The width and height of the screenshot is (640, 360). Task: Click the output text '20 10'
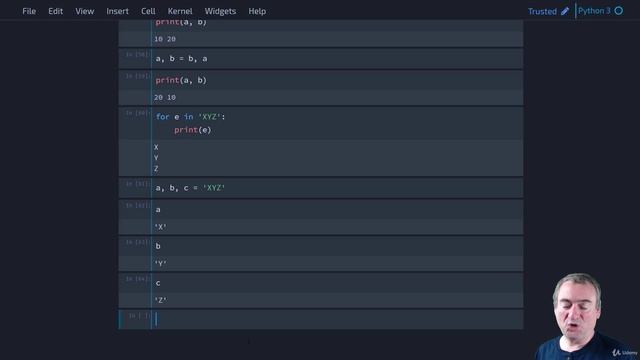[x=165, y=97]
